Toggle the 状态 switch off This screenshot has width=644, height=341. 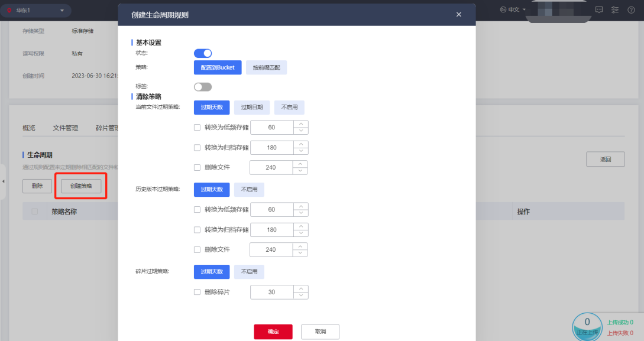click(203, 53)
